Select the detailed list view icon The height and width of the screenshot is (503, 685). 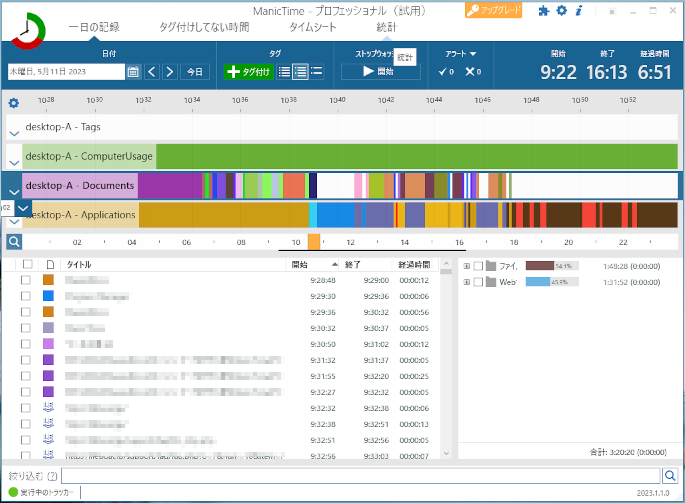pos(301,72)
